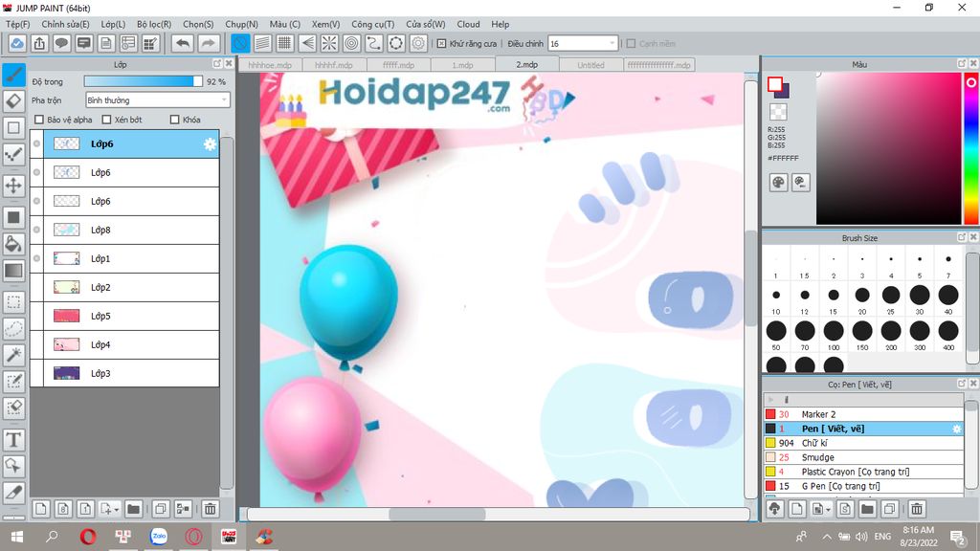Viewport: 980px width, 551px height.
Task: Enable the radial snap guide
Action: click(329, 43)
